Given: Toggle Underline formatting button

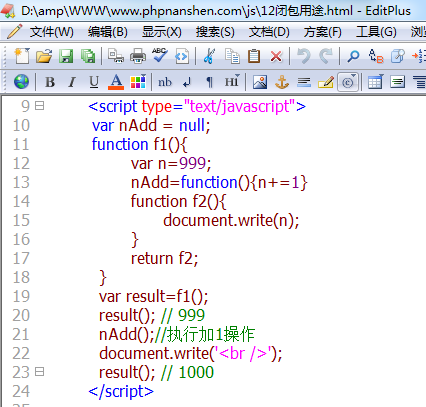Looking at the screenshot, I should click(x=94, y=82).
